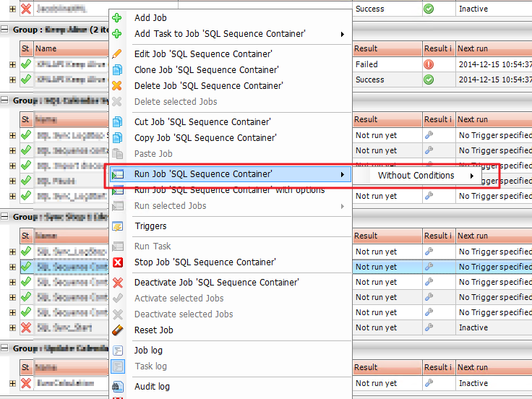
Task: Collapse the Keep Alive group
Action: click(x=5, y=30)
